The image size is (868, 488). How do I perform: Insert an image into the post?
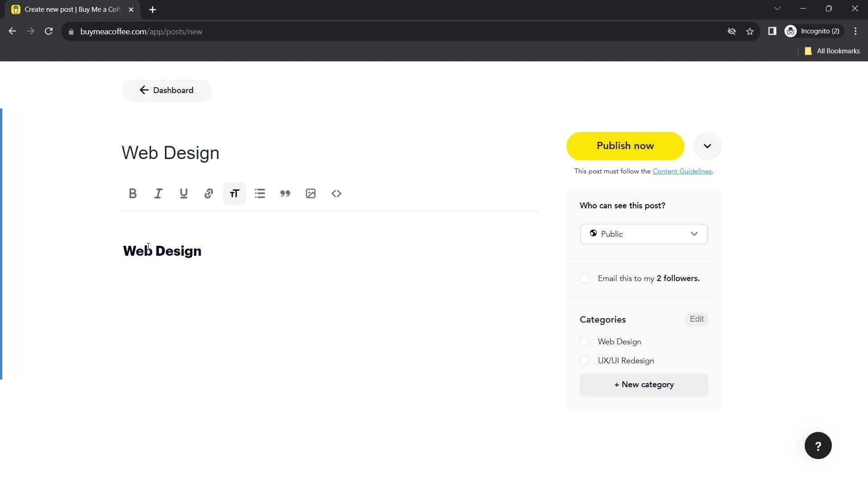tap(311, 194)
